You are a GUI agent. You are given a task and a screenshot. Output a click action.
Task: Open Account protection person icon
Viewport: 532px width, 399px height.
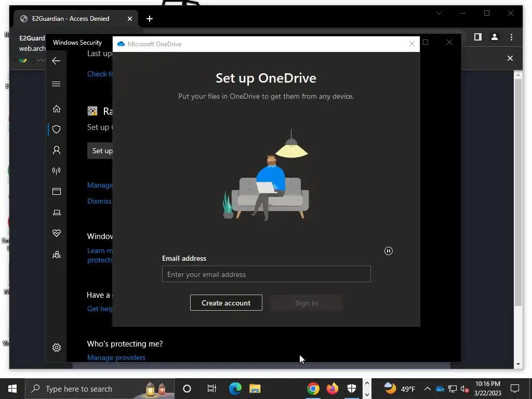click(x=56, y=150)
